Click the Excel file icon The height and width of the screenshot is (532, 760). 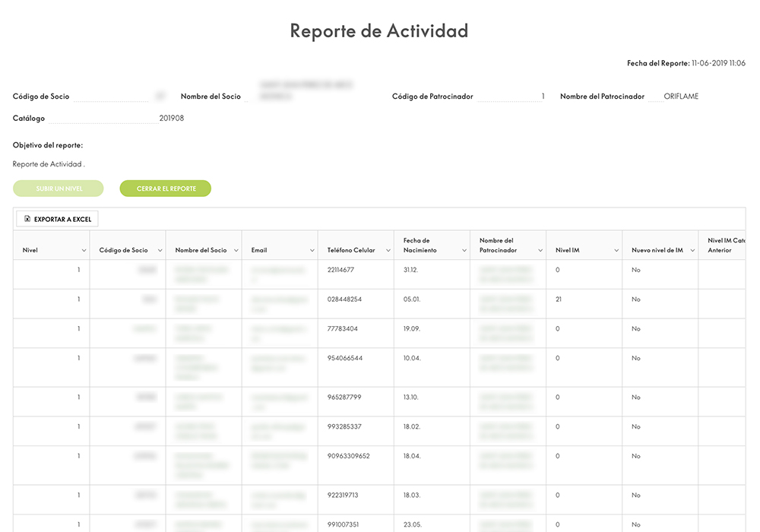(27, 219)
